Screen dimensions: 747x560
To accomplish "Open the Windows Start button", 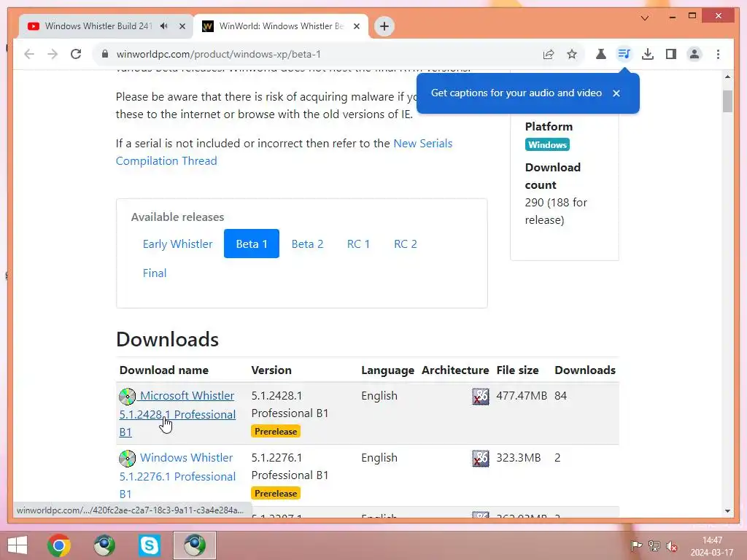I will tap(18, 545).
